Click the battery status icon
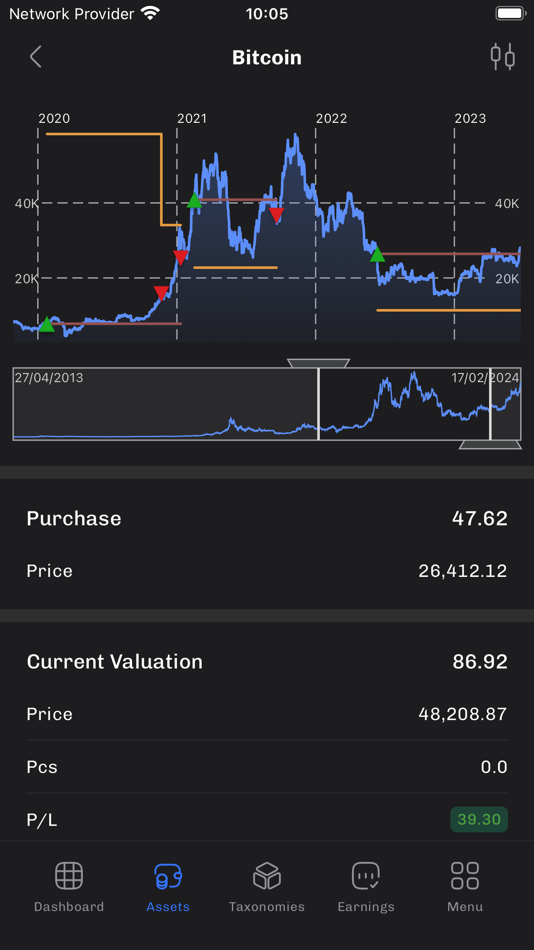This screenshot has height=950, width=534. (510, 13)
